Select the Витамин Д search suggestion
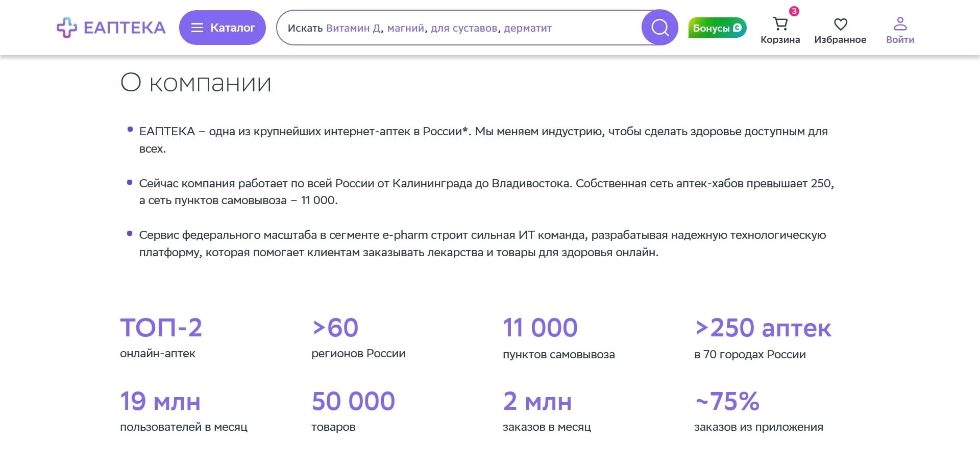 pyautogui.click(x=354, y=29)
